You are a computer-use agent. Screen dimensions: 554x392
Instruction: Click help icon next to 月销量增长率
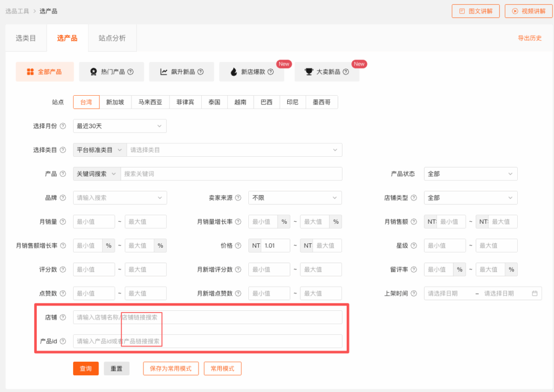(238, 222)
